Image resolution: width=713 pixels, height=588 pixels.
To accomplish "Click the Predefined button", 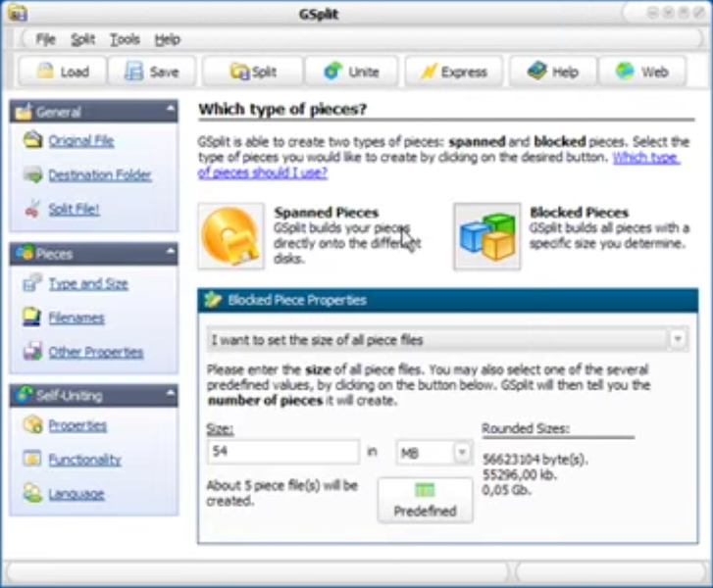I will (426, 500).
